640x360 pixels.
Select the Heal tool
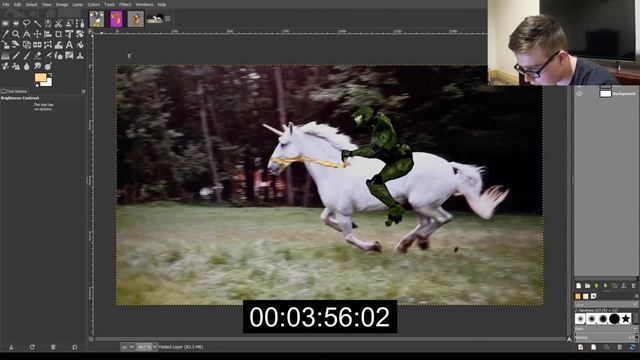[x=5, y=66]
